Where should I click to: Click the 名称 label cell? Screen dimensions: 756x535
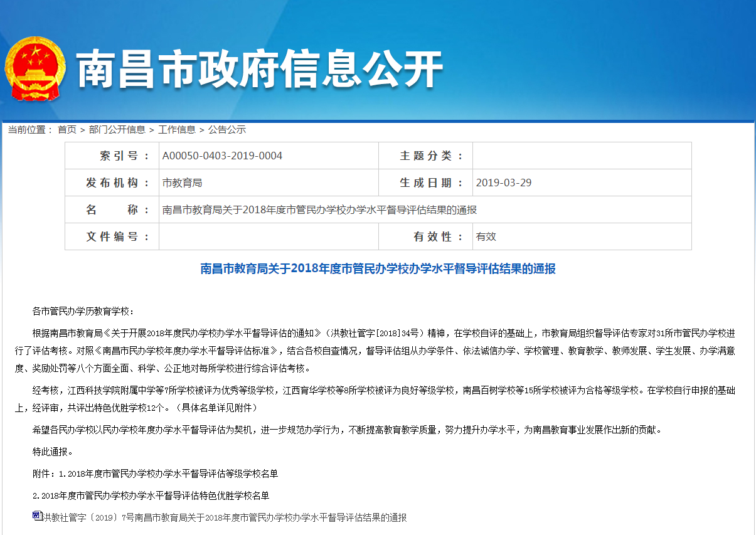(x=112, y=209)
